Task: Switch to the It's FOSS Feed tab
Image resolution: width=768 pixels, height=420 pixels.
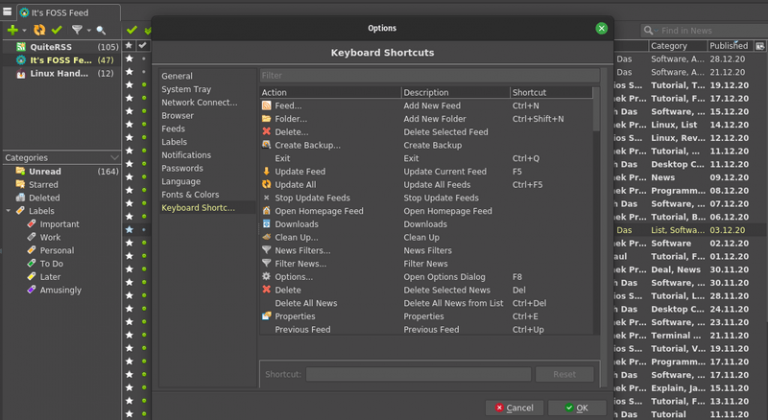Action: pyautogui.click(x=69, y=13)
